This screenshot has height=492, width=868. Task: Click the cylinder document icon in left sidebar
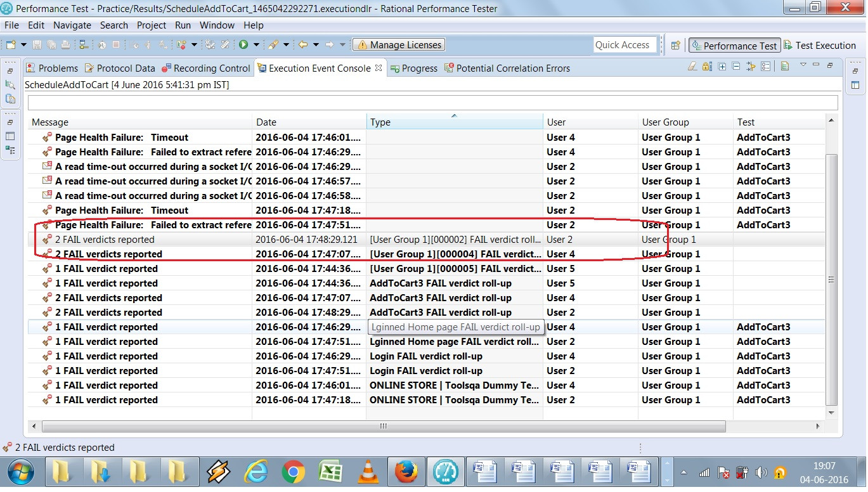click(10, 98)
